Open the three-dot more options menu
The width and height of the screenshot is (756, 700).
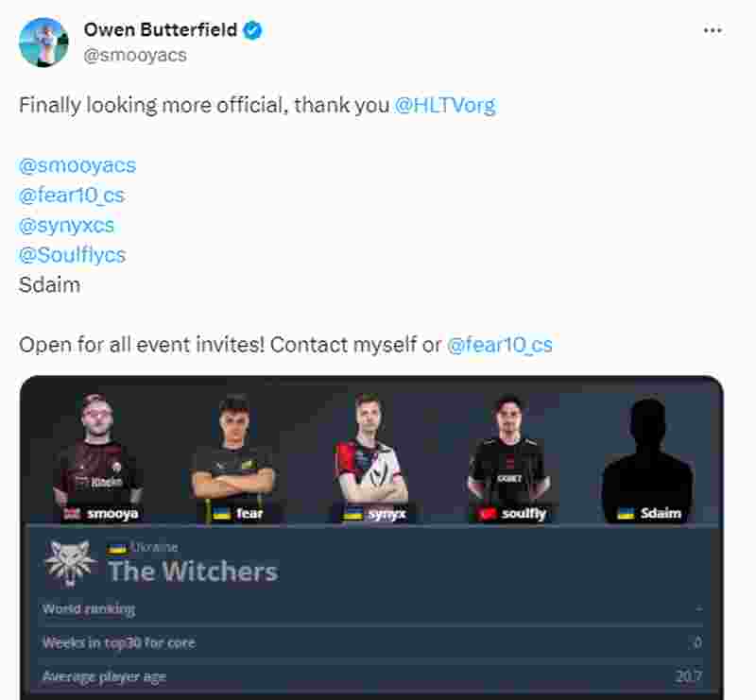click(x=713, y=30)
